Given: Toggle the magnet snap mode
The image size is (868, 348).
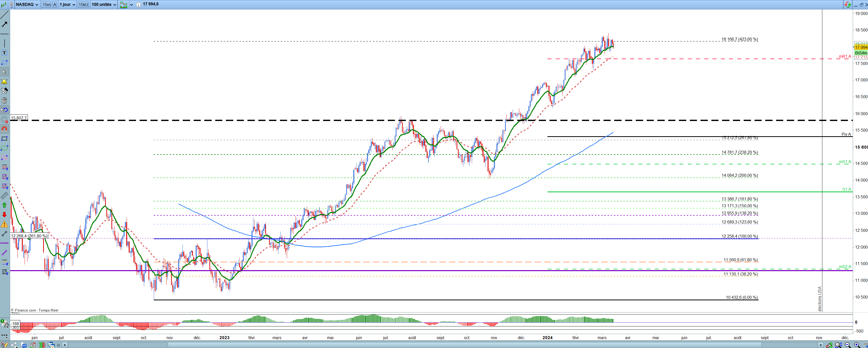Looking at the screenshot, I should coord(4,129).
